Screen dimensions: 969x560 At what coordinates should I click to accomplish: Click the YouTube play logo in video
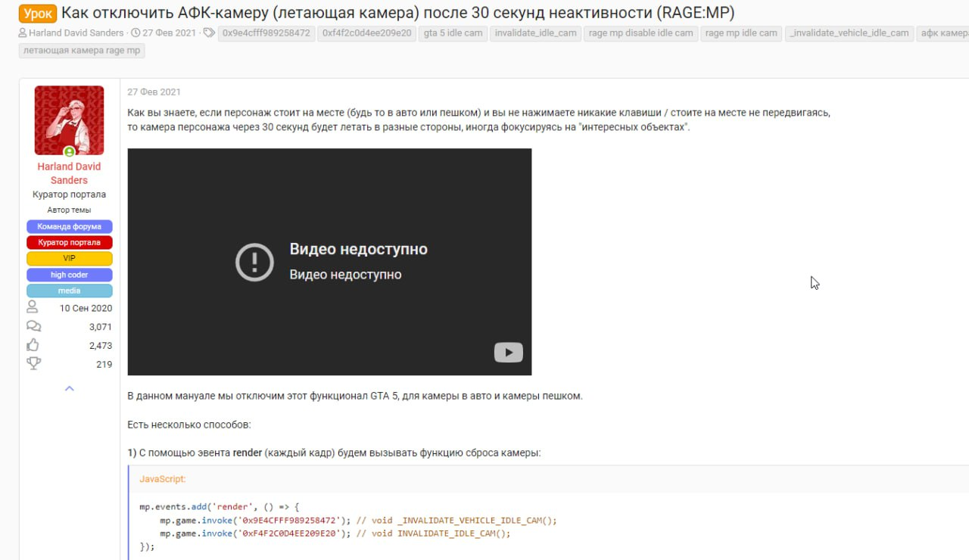tap(509, 353)
